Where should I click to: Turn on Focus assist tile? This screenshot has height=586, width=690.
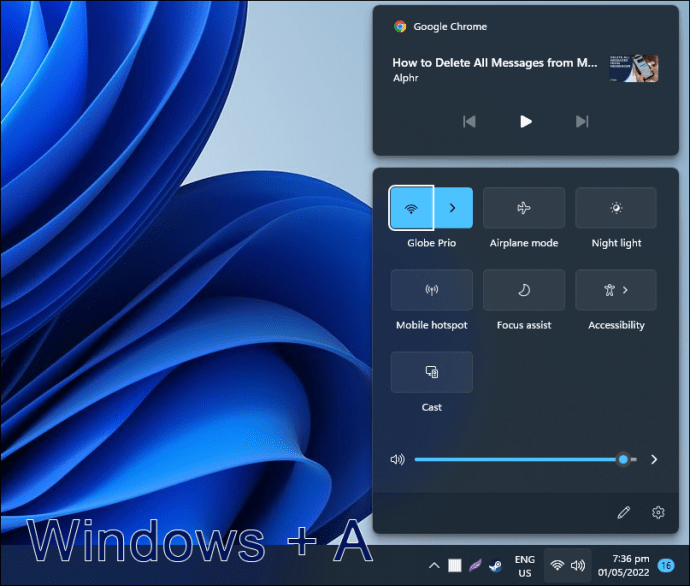tap(524, 290)
